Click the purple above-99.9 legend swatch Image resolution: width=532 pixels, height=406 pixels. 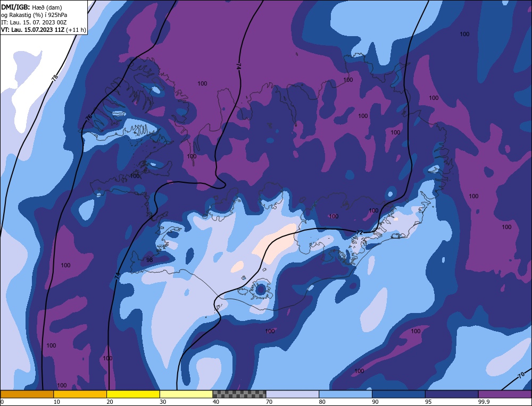[505, 394]
